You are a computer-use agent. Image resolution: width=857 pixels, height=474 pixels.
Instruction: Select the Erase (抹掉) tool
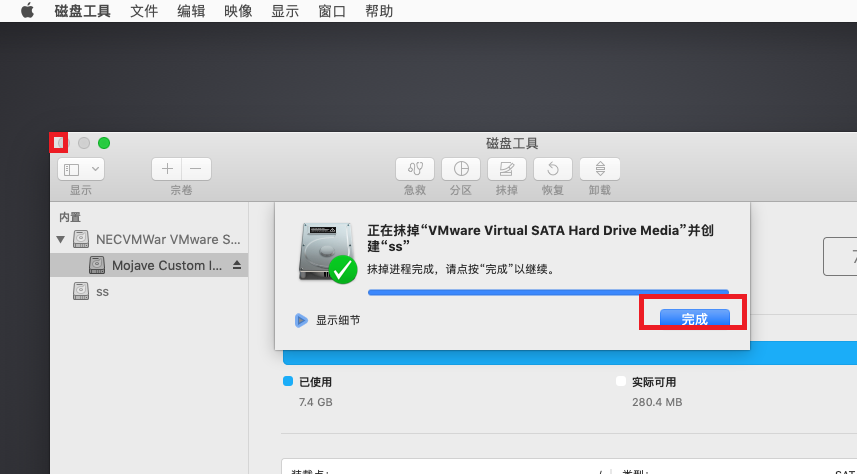pyautogui.click(x=507, y=169)
